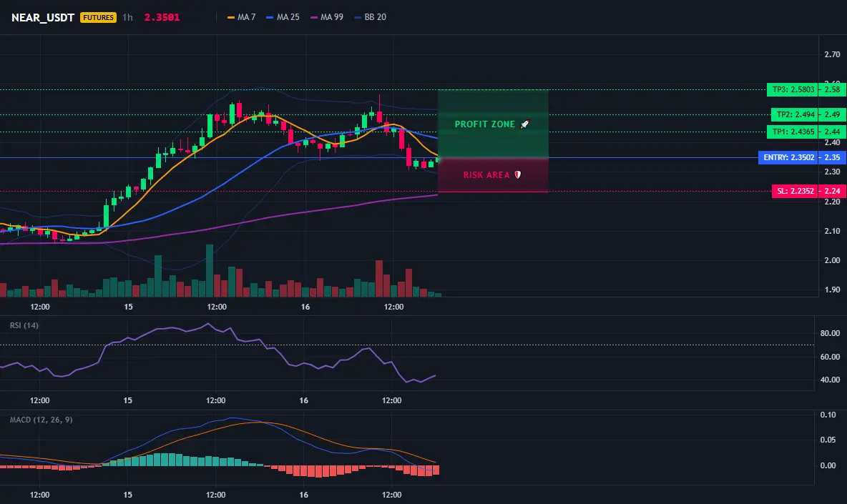This screenshot has width=847, height=504.
Task: Click the 1.90 price axis value
Action: click(x=832, y=290)
